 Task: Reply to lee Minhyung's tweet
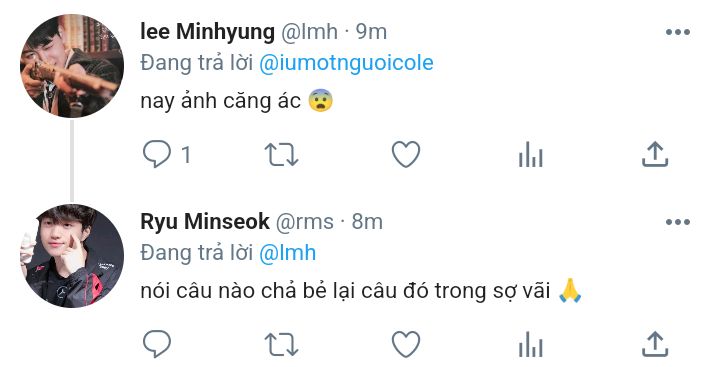pos(157,154)
